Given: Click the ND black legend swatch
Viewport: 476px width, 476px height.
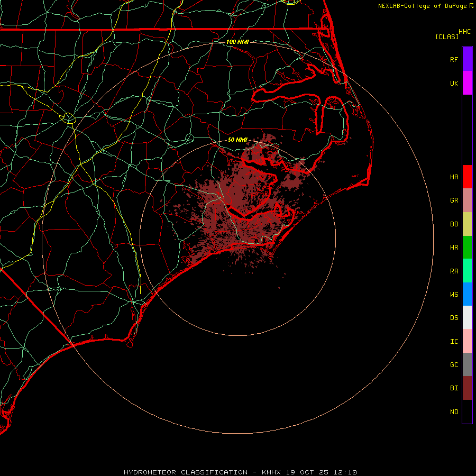Looking at the screenshot, I should (x=467, y=411).
